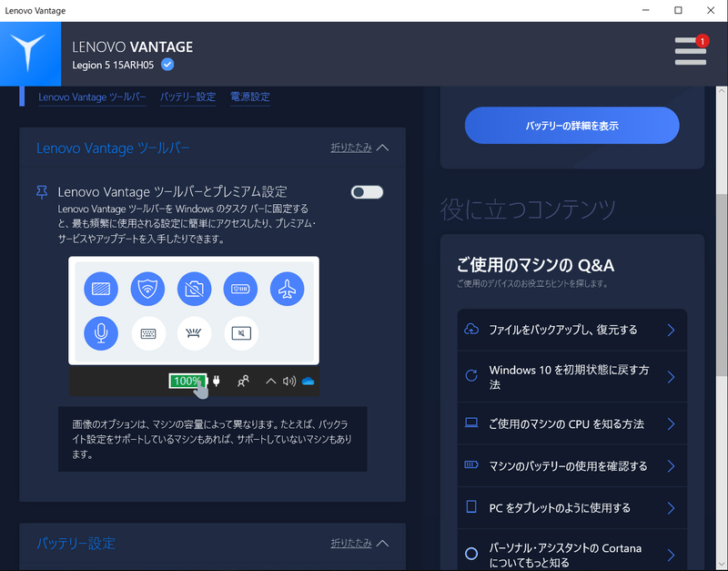Open arrow for Windows 10 を初期状態に戻す方法
The height and width of the screenshot is (571, 728).
click(x=672, y=377)
